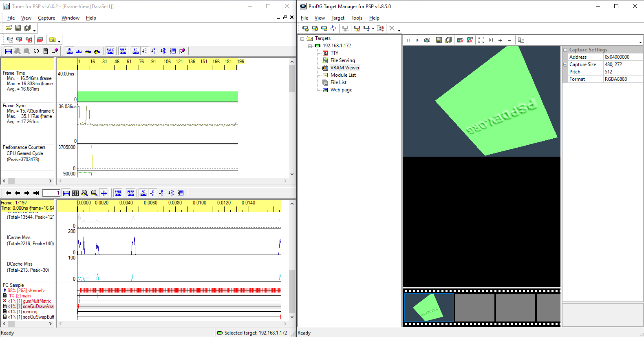Screen dimensions: 644x337
Task: Zoom in magnifier in lower frame toolbar
Action: 85,193
